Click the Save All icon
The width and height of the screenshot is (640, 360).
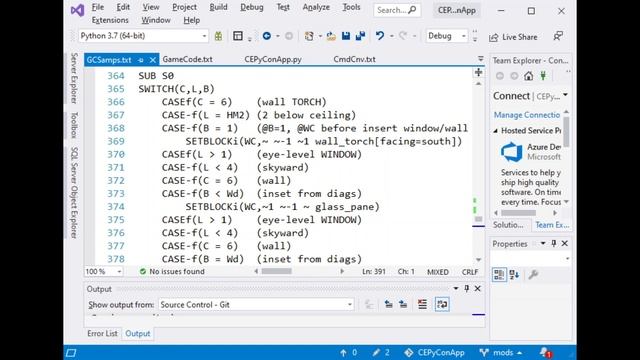[360, 36]
